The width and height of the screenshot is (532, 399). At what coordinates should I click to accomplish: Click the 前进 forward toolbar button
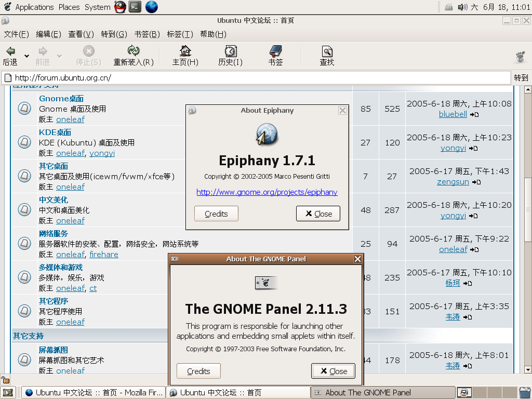(x=43, y=56)
